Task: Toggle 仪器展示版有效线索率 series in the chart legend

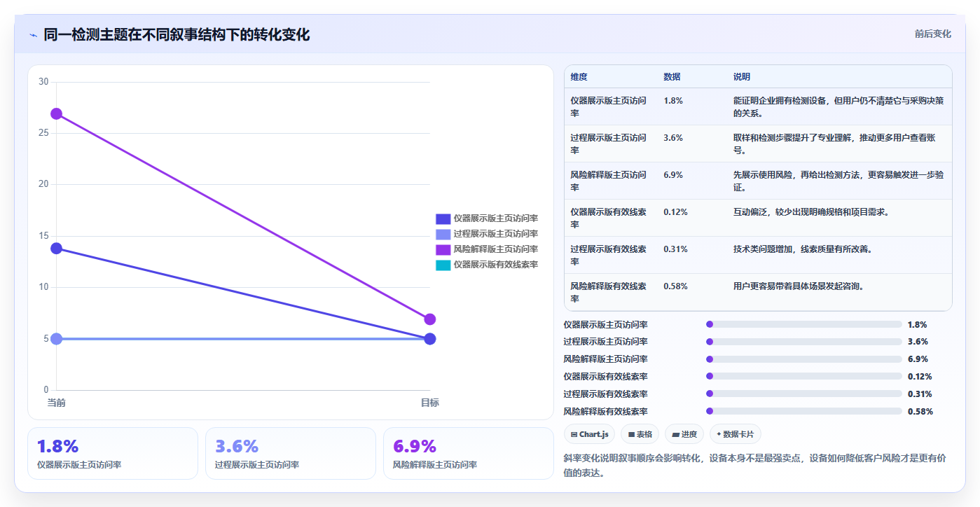Action: pos(487,265)
